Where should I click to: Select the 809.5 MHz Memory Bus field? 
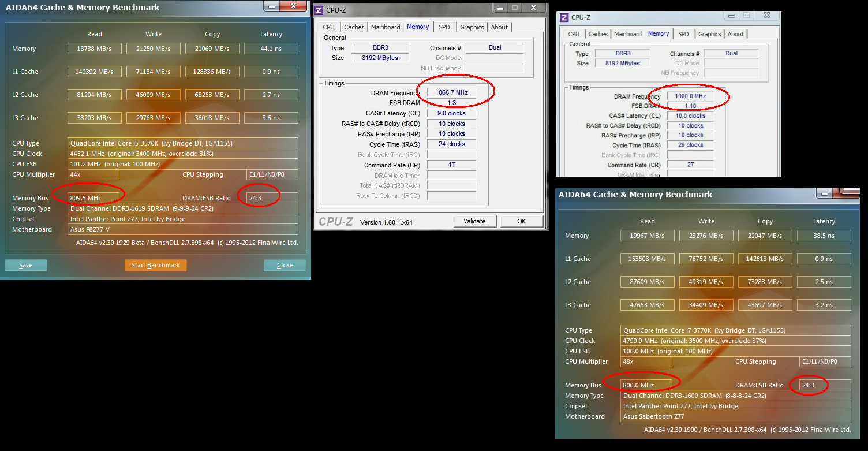(93, 198)
